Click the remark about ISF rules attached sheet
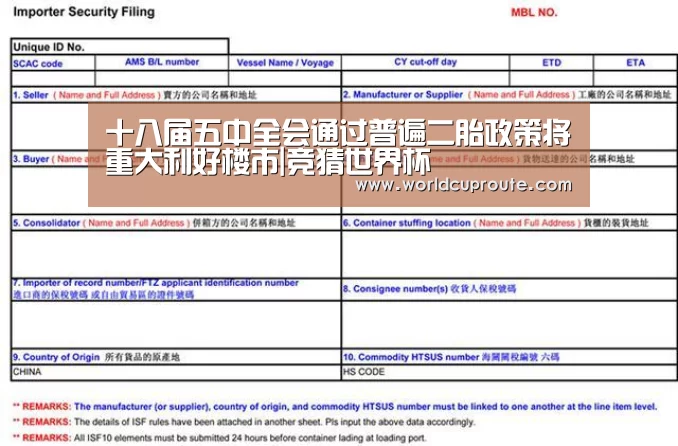Viewport: 678px width, 446px height. click(244, 422)
